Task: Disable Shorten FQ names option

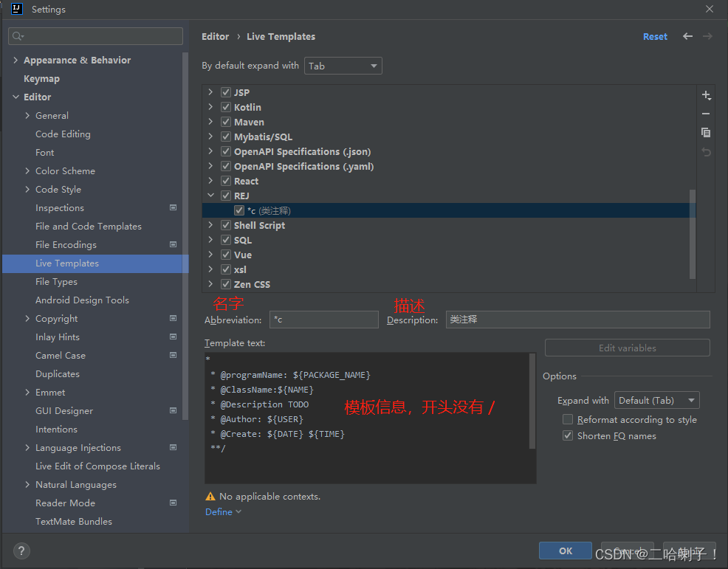Action: click(568, 436)
